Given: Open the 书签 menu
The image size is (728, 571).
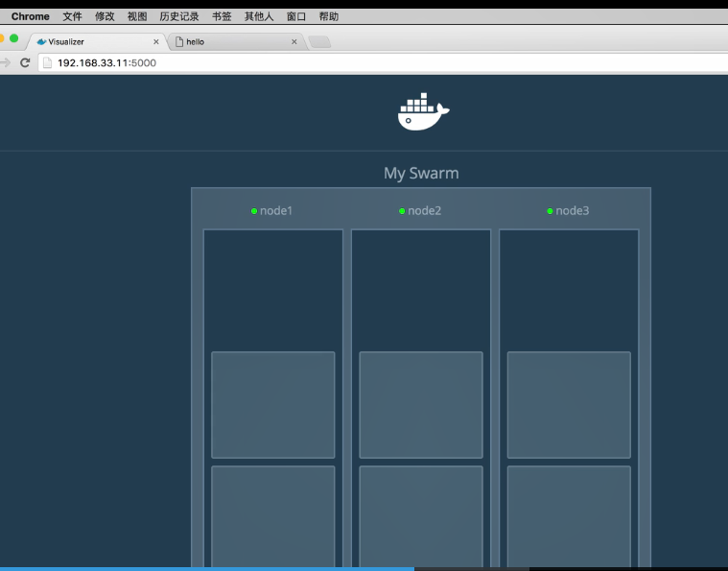Looking at the screenshot, I should pos(222,16).
